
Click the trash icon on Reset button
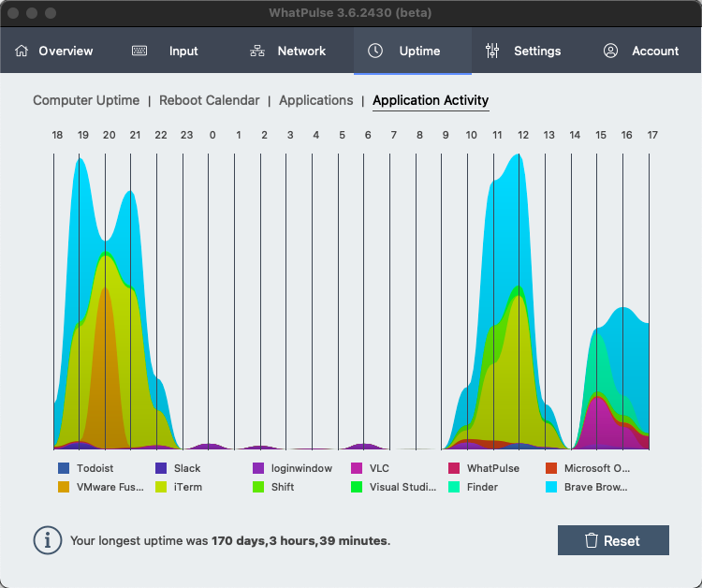coord(592,540)
